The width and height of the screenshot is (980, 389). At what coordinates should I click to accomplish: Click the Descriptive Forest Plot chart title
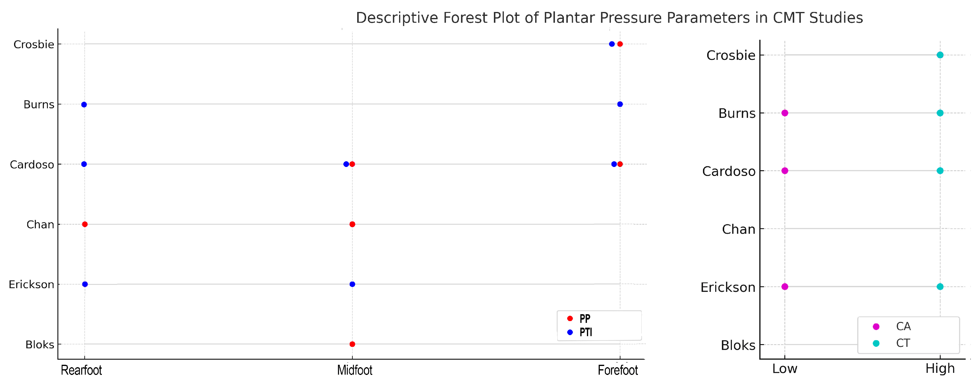(609, 18)
